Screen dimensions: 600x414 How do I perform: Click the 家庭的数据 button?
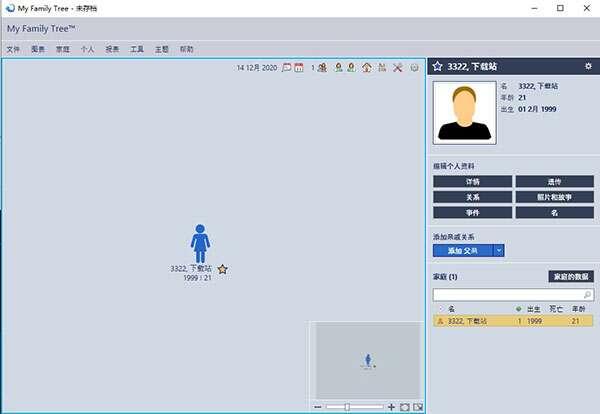click(x=570, y=276)
